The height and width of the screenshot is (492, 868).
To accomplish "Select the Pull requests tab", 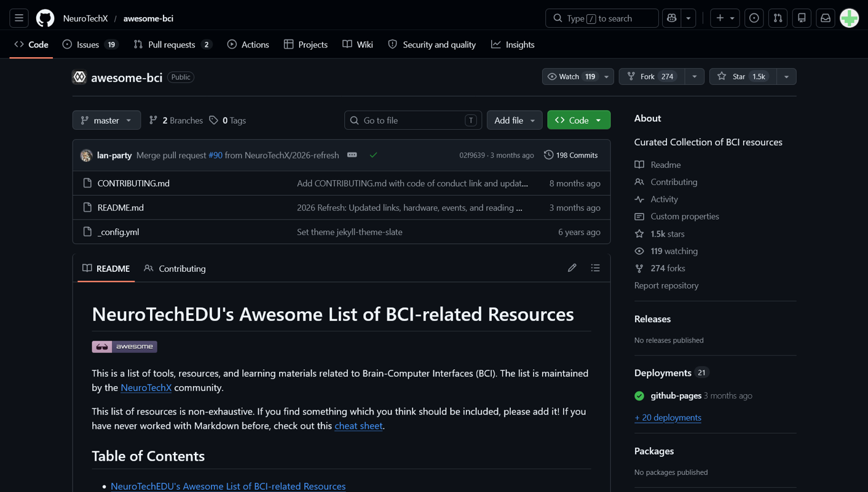I will [173, 44].
